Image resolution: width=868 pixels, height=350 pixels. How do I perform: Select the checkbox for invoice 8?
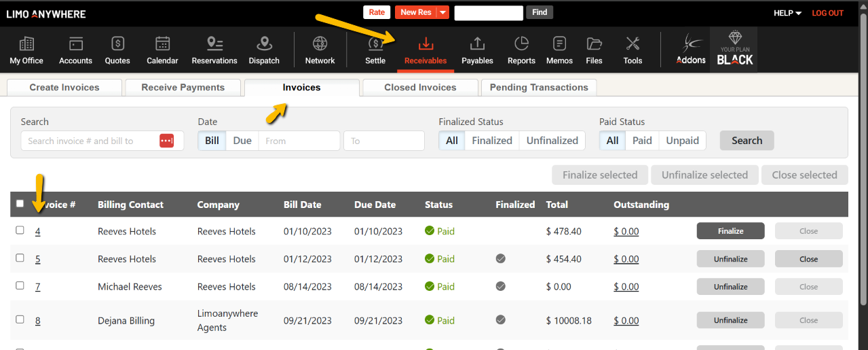coord(20,319)
